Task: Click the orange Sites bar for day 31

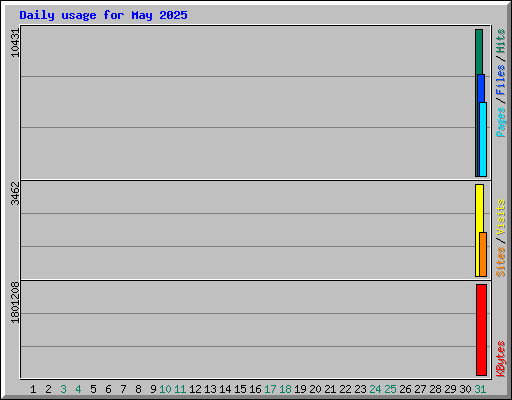Action: point(483,255)
